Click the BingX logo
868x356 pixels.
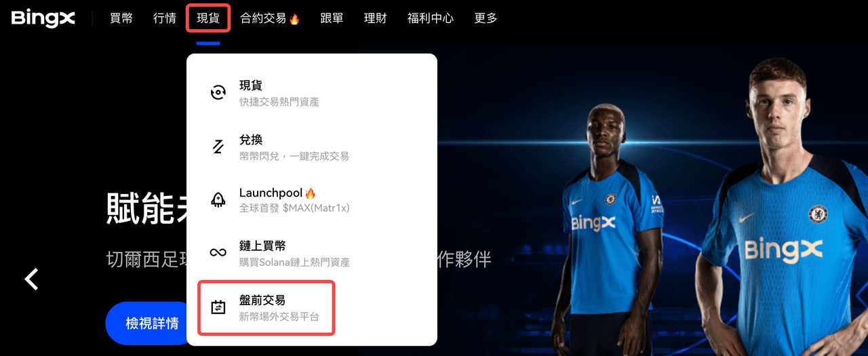43,18
